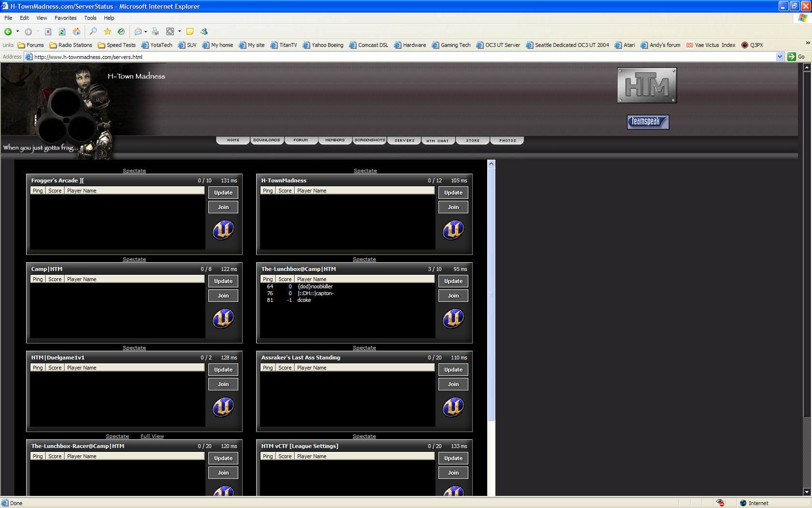The height and width of the screenshot is (508, 812).
Task: Go to Home page icon
Action: click(76, 31)
